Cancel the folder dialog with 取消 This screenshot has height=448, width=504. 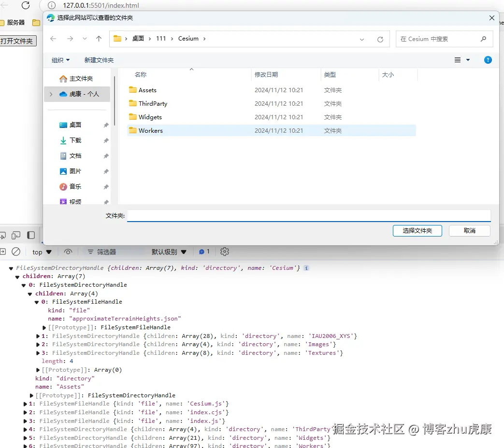469,231
